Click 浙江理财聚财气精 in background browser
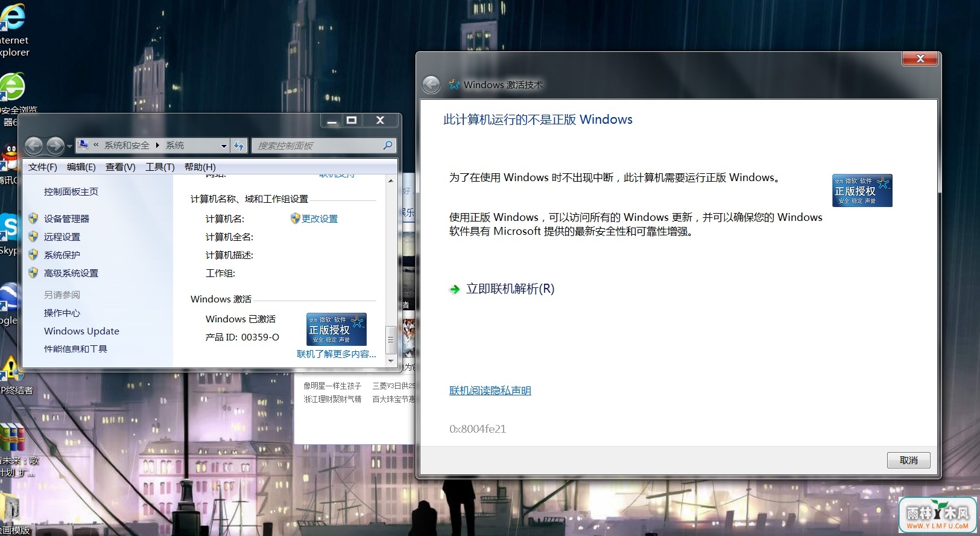The height and width of the screenshot is (536, 980). coord(332,399)
